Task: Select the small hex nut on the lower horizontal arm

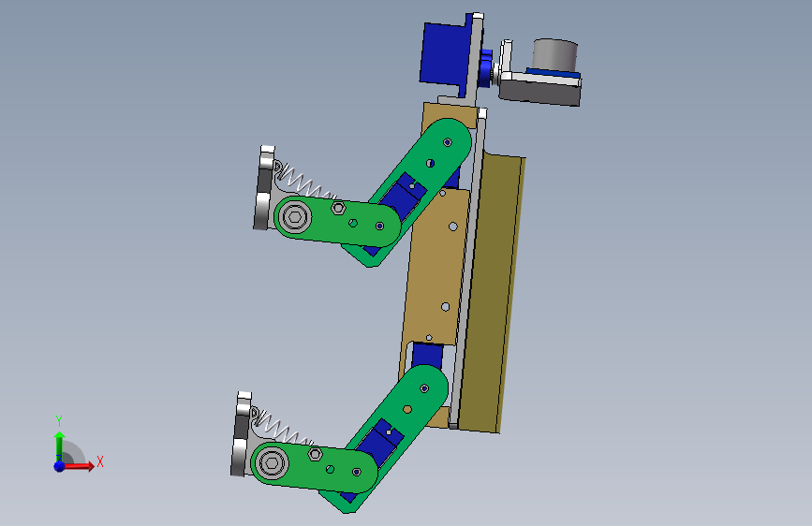Action: 316,455
